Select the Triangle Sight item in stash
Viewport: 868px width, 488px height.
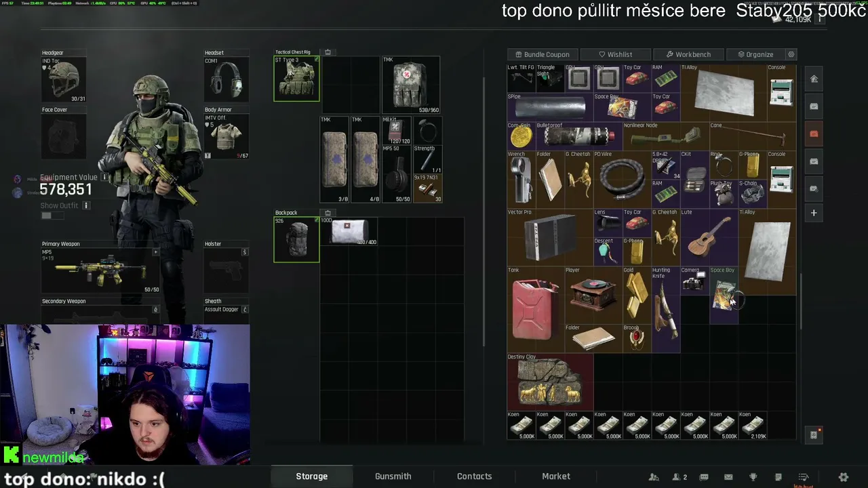(550, 79)
